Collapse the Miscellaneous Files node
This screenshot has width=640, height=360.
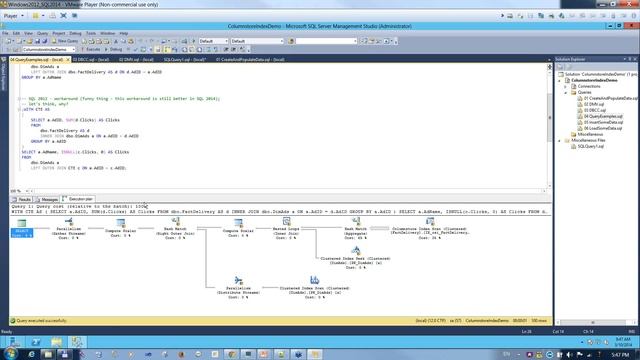click(x=560, y=140)
